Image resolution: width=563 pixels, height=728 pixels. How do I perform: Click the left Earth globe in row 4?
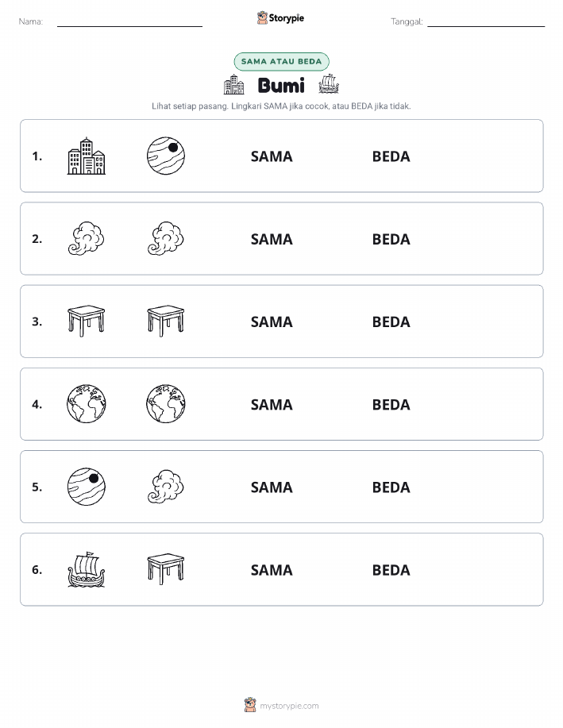[x=87, y=404]
